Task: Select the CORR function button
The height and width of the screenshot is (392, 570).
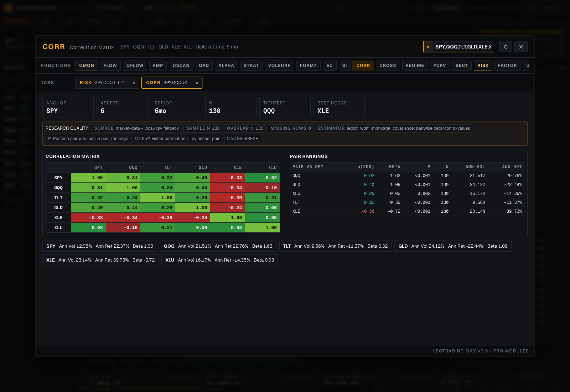Action: tap(363, 66)
